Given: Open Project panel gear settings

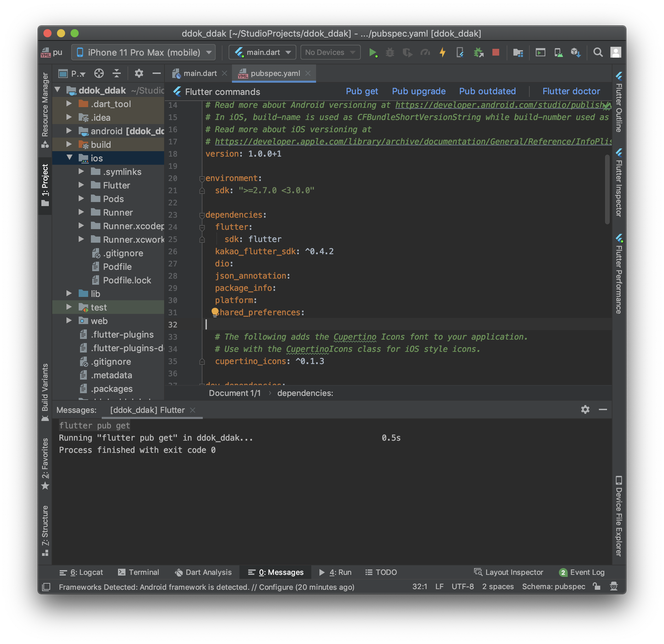Looking at the screenshot, I should (139, 74).
